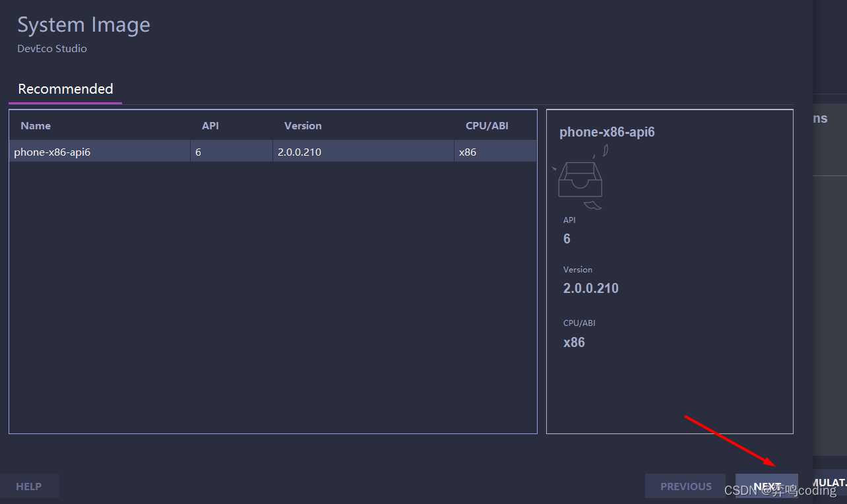The height and width of the screenshot is (504, 847).
Task: Click the API value 6 in details panel
Action: coord(567,239)
